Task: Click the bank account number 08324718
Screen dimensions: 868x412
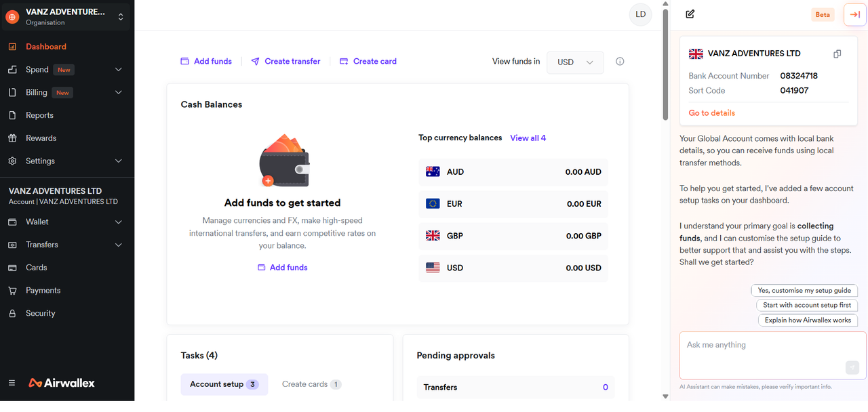Action: click(799, 76)
